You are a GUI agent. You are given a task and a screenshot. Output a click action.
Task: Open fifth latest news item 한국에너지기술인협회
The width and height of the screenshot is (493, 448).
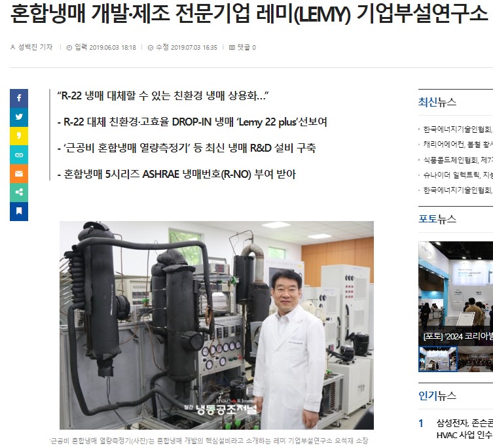(x=458, y=190)
